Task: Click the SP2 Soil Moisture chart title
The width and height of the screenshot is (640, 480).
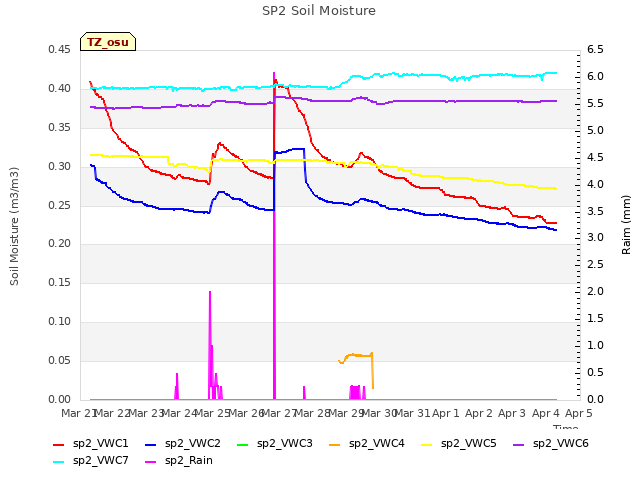Action: click(319, 11)
